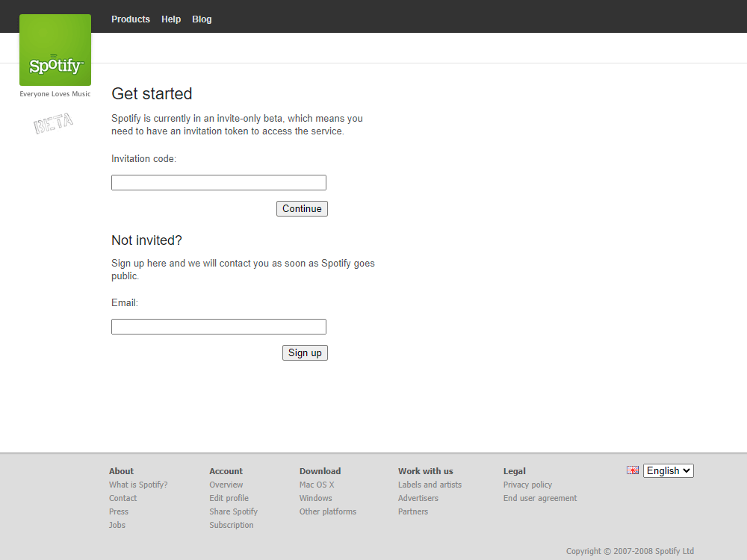Open the Other platforms link
The image size is (747, 560).
pyautogui.click(x=328, y=511)
